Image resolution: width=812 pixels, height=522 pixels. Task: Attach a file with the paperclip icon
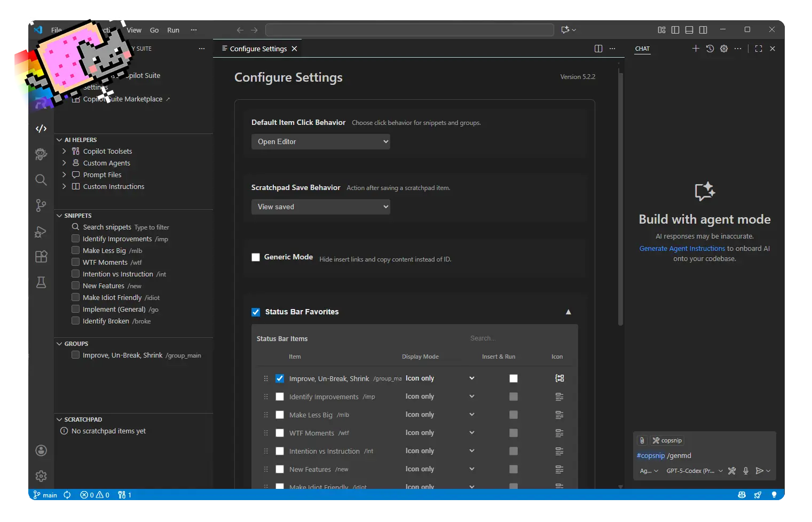pos(642,440)
